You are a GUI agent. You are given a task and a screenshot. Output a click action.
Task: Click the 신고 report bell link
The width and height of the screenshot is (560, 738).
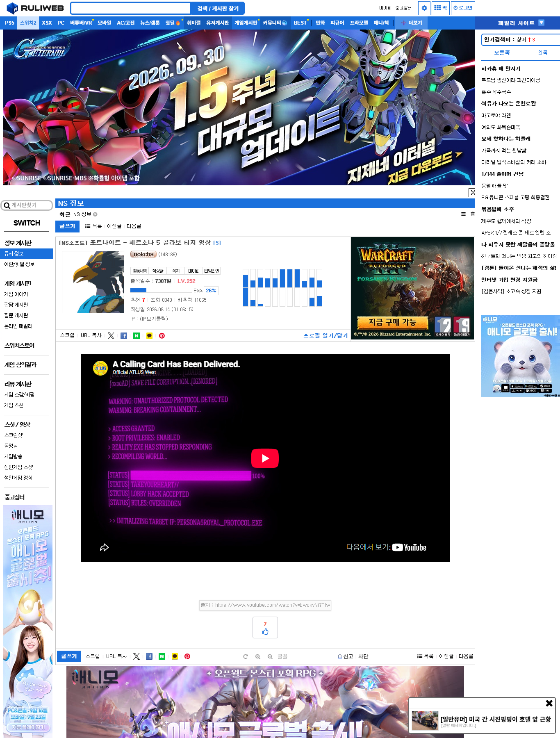[x=345, y=656]
